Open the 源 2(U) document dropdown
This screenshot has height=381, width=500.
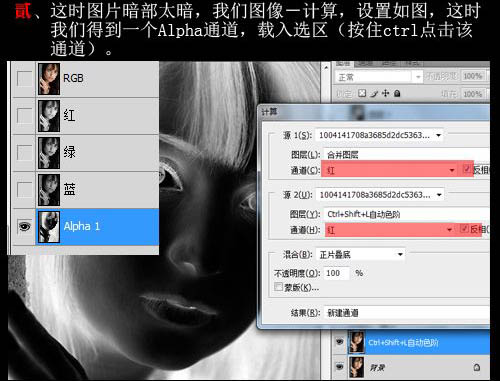(x=380, y=195)
